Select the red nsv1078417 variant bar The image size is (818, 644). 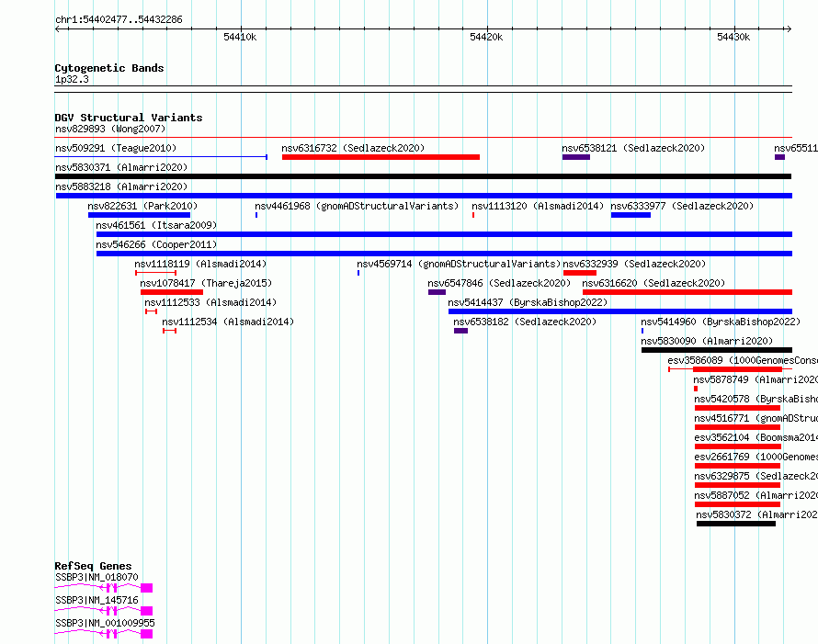(x=172, y=292)
